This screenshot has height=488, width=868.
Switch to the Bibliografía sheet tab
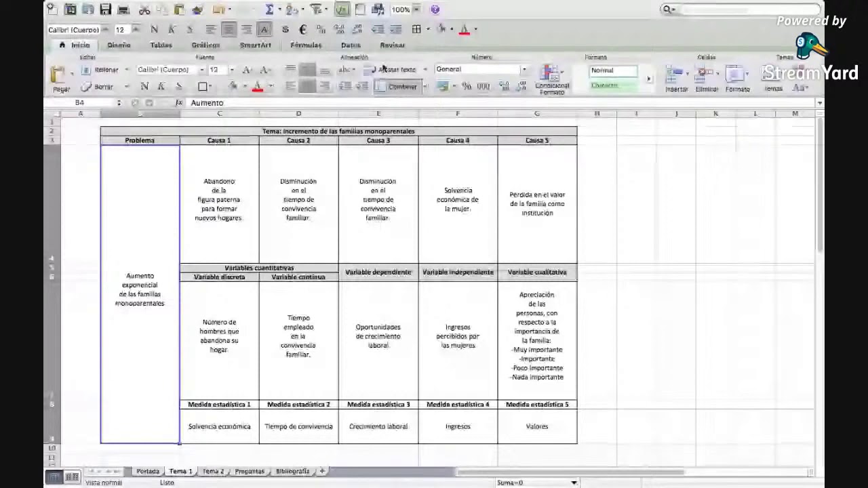pos(292,471)
